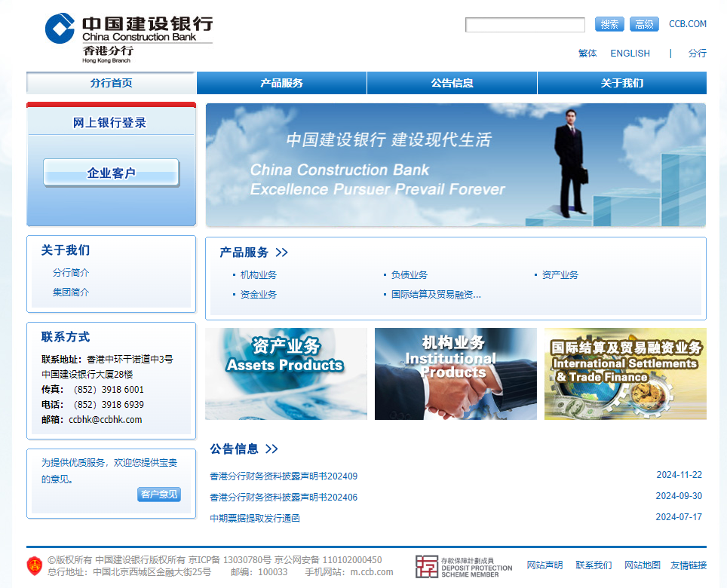Open the 网站声明 footer link
This screenshot has height=588, width=727.
[544, 565]
